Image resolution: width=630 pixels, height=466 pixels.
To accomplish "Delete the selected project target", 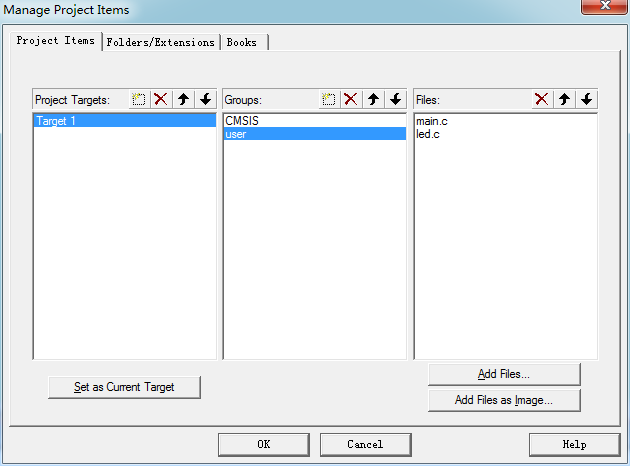I will click(x=161, y=99).
